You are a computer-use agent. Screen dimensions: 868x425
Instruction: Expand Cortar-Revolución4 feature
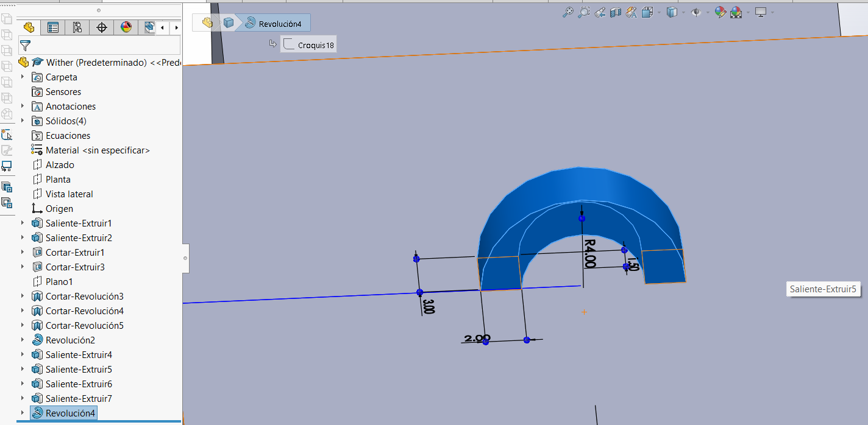23,311
